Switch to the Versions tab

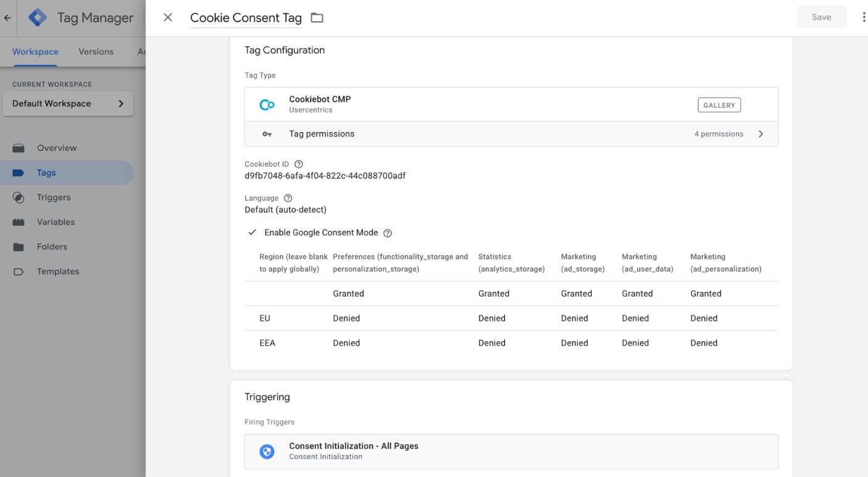(x=96, y=52)
